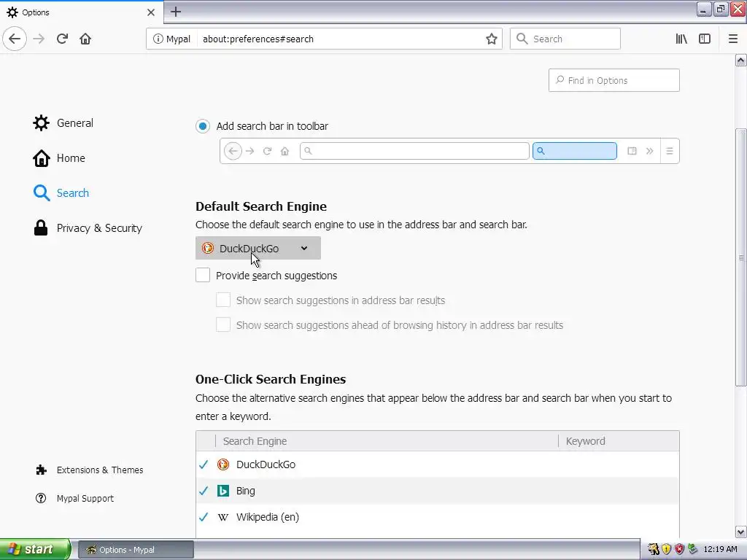Viewport: 747px width, 560px height.
Task: Click the first system tray icon
Action: [654, 550]
